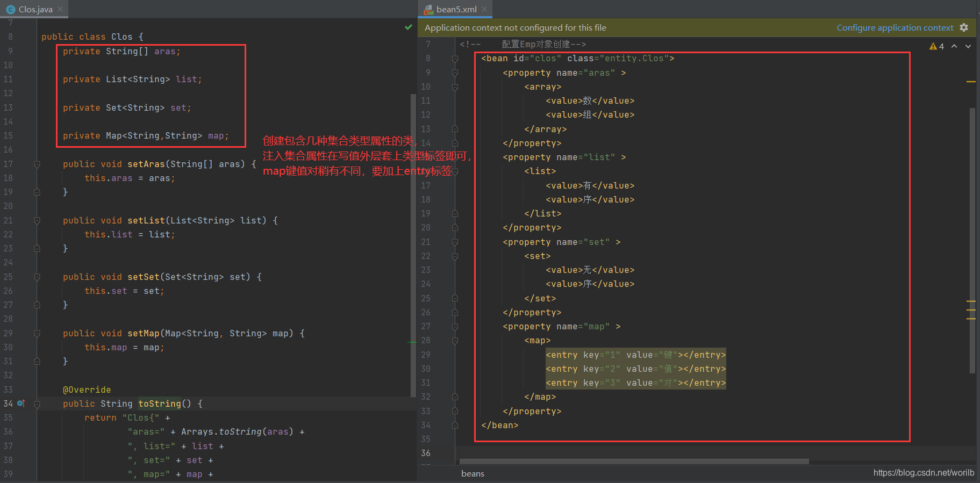Click the <value>无</value> line
980x483 pixels.
click(590, 270)
